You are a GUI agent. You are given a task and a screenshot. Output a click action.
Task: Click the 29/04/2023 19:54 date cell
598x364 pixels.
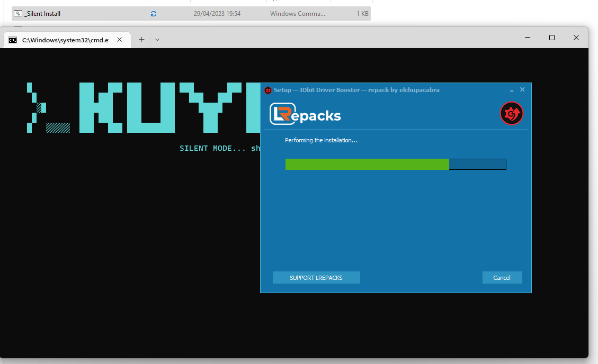pos(217,14)
